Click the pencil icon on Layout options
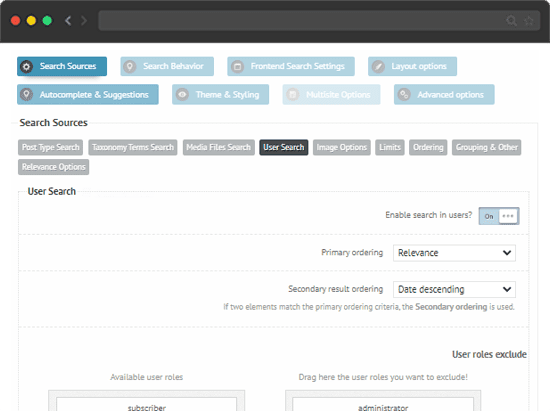The image size is (550, 411). pyautogui.click(x=378, y=66)
